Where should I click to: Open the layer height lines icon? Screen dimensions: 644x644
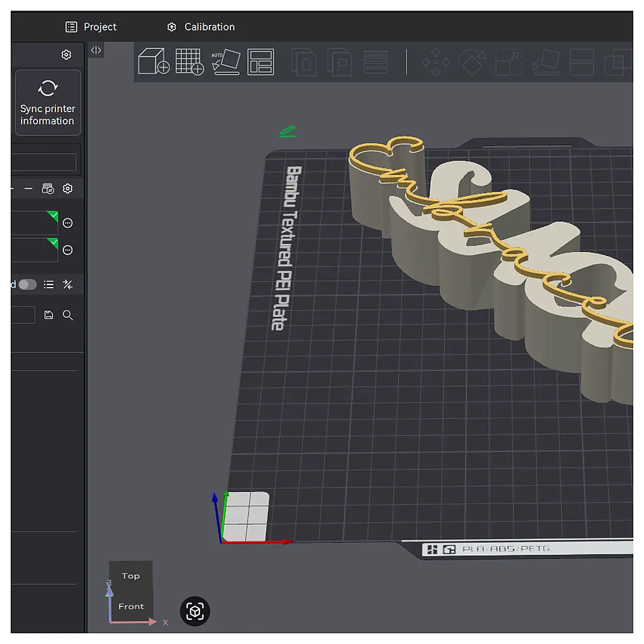[x=376, y=62]
